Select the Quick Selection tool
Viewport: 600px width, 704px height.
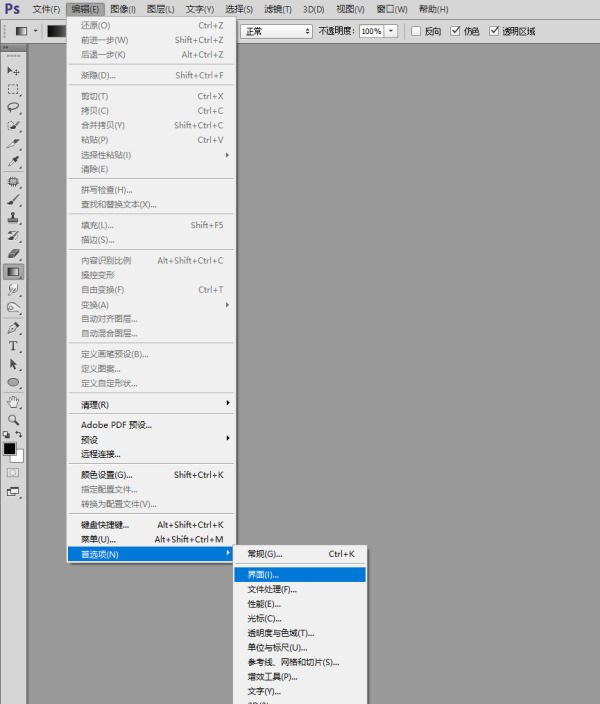(13, 125)
